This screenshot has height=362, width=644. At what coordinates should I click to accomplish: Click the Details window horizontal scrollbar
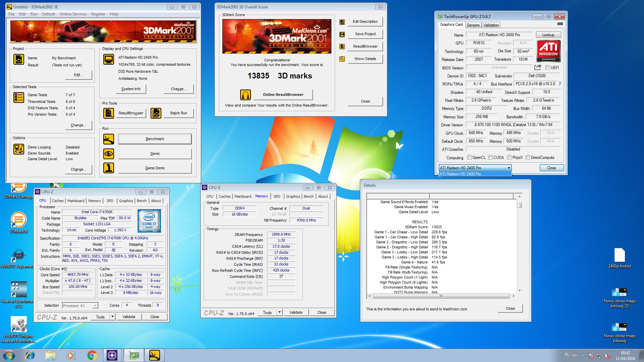tap(442, 296)
